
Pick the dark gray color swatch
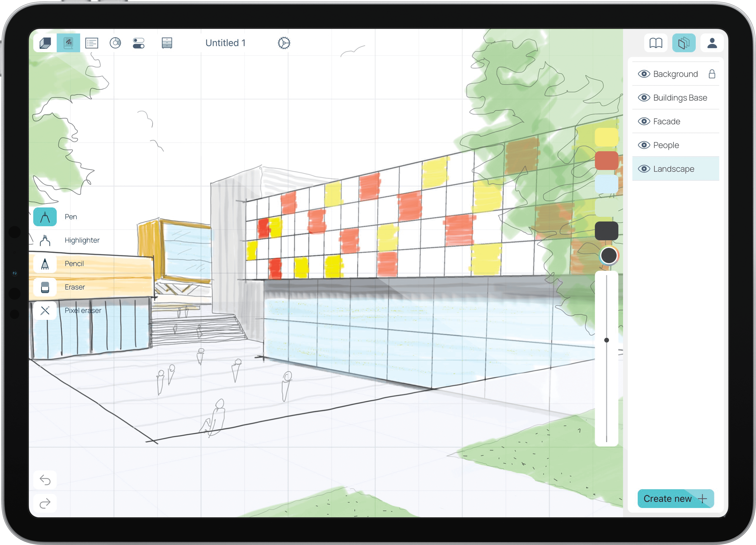coord(606,231)
